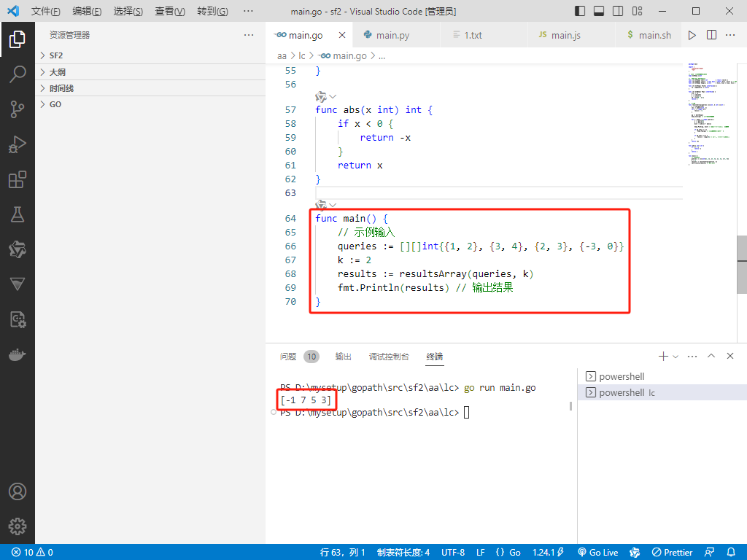
Task: Open Source Control view
Action: coord(18,109)
